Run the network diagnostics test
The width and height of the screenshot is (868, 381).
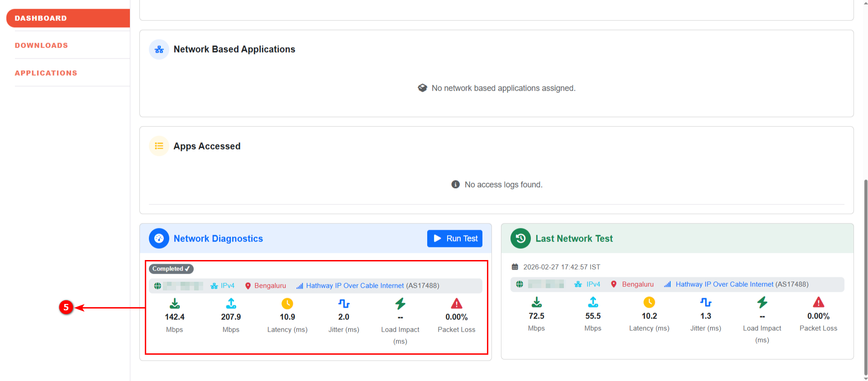(454, 238)
